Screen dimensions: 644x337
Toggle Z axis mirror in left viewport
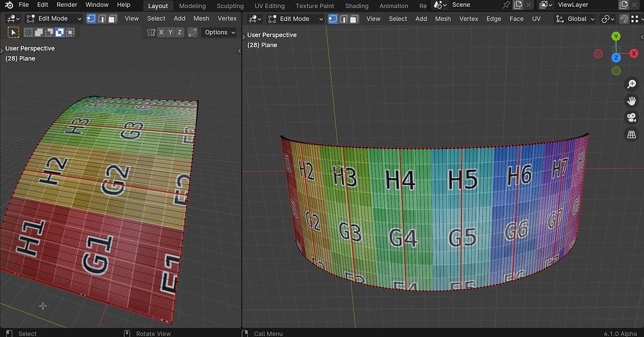179,32
